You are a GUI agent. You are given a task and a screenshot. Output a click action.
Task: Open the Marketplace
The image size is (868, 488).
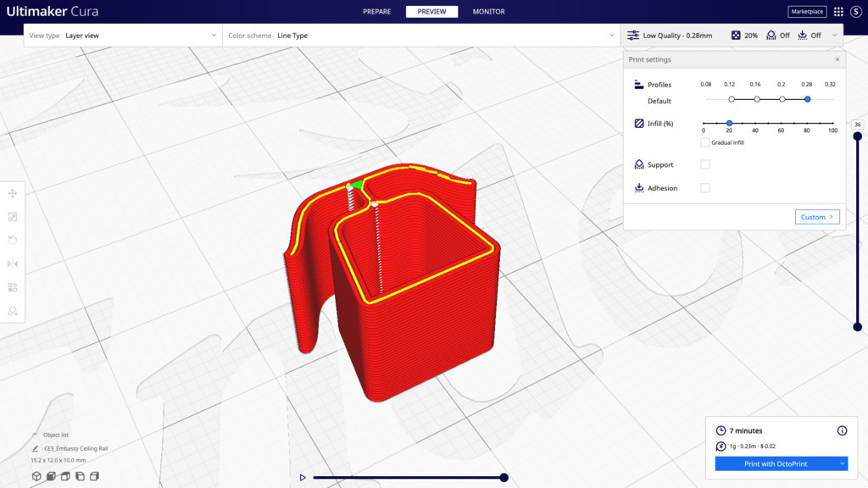click(807, 12)
